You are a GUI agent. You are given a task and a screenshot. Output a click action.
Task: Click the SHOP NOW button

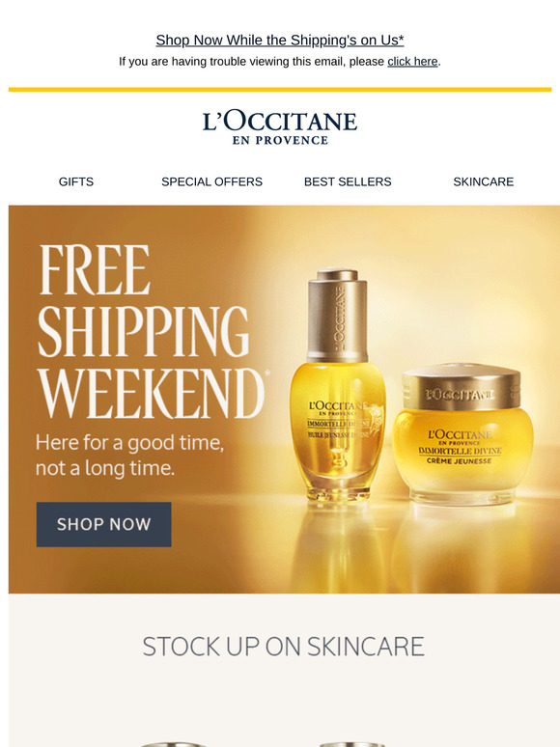104,524
